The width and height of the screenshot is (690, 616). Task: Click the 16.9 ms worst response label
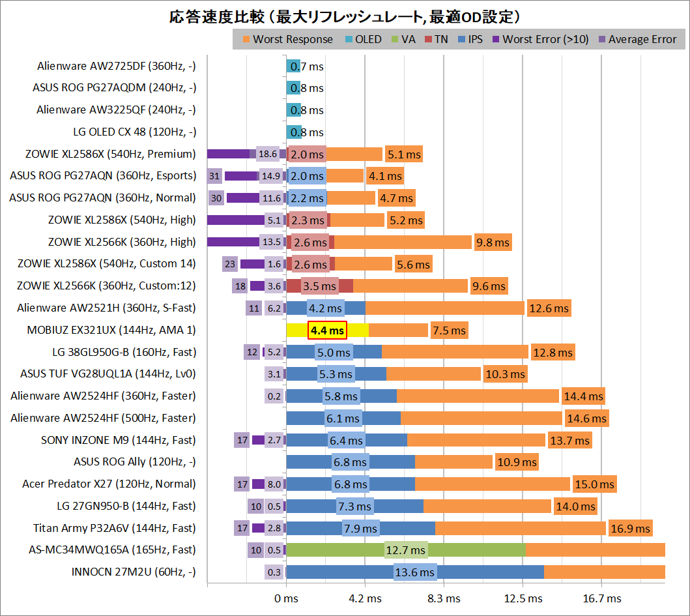pyautogui.click(x=630, y=529)
